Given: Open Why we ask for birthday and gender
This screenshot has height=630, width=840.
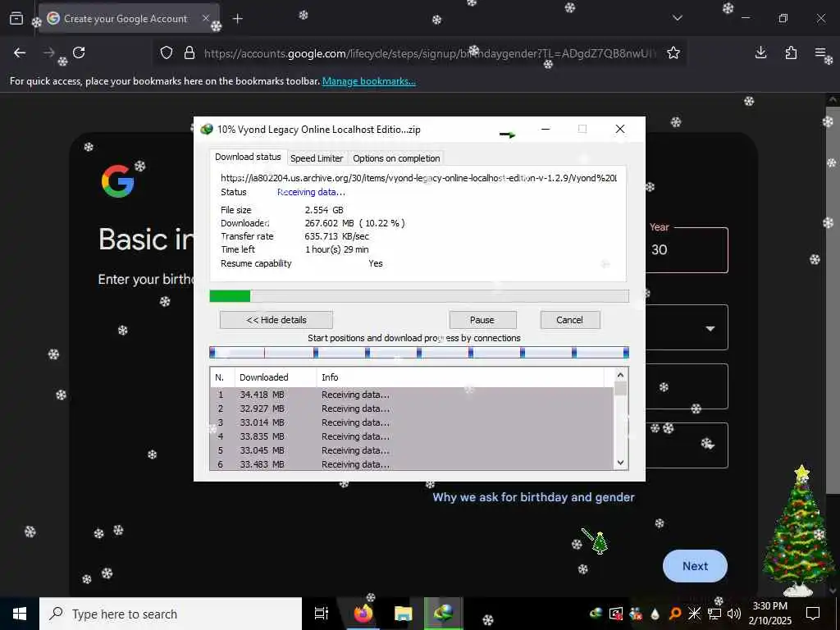Looking at the screenshot, I should 533,497.
